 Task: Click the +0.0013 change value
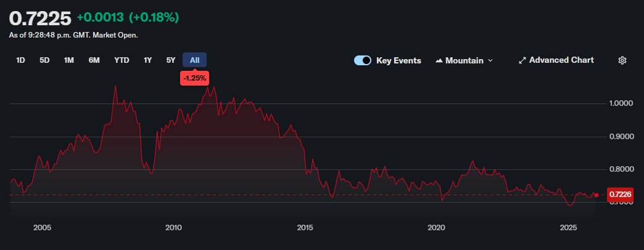pos(100,17)
